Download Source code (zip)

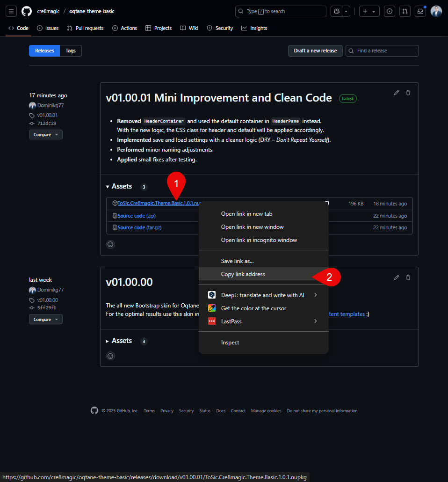[137, 216]
